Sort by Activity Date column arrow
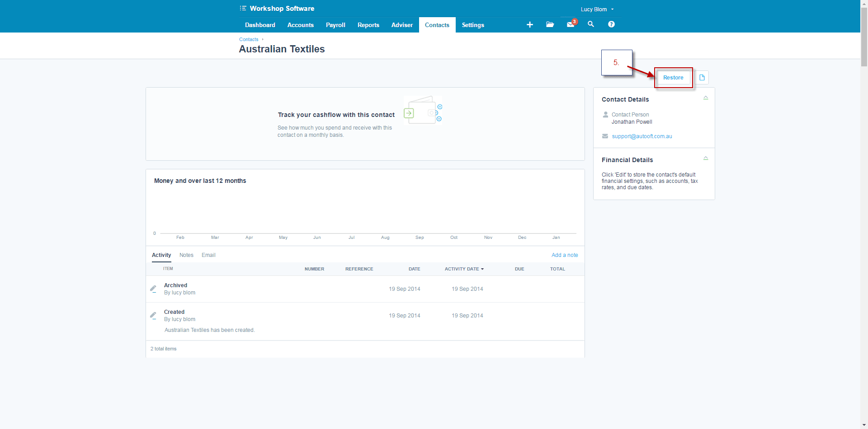The image size is (868, 429). (x=482, y=269)
